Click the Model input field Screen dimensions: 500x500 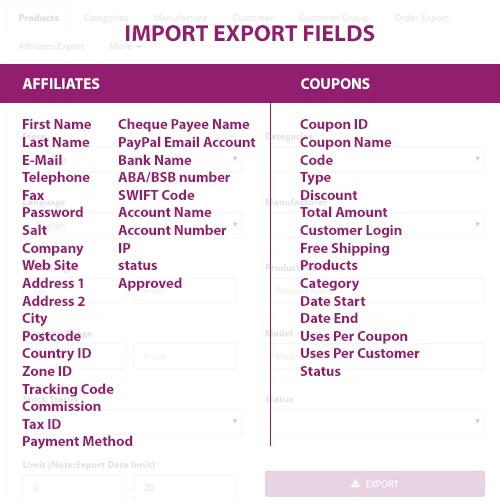tap(375, 356)
